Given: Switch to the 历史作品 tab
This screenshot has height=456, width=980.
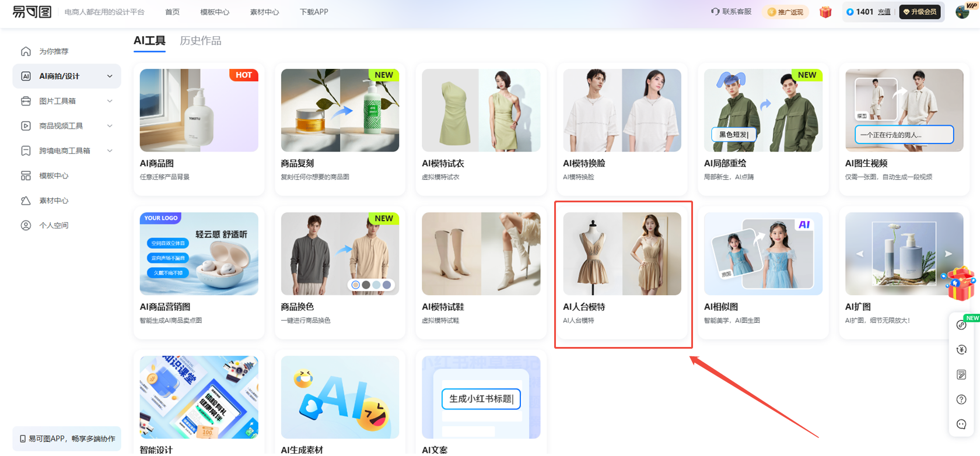Looking at the screenshot, I should (x=201, y=41).
